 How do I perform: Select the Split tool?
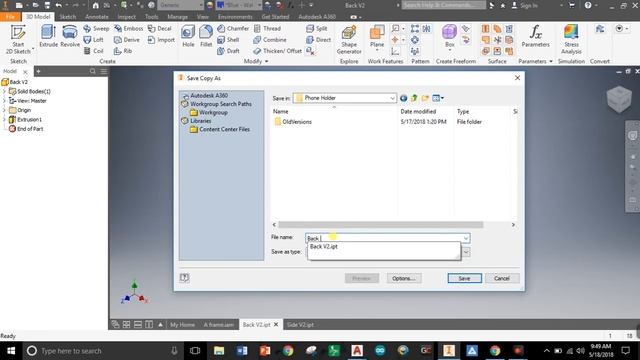317,29
